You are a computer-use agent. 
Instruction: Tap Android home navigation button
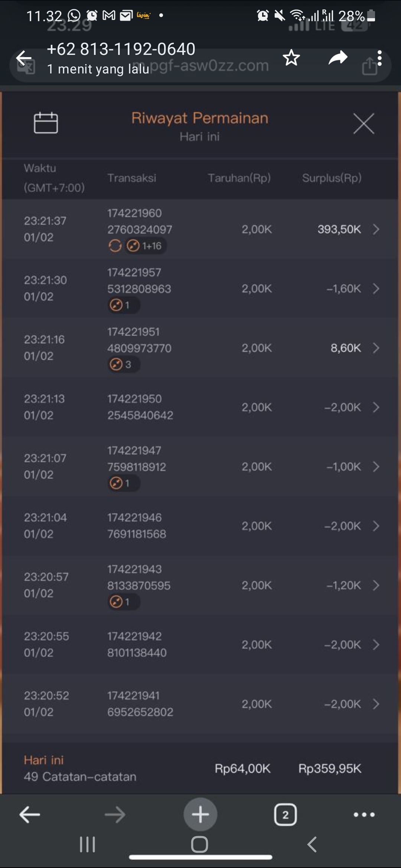200,845
